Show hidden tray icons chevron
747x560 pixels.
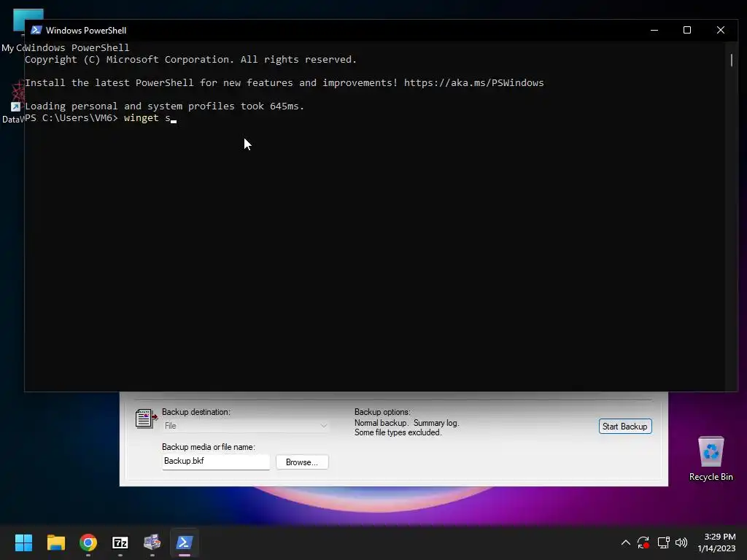point(625,542)
